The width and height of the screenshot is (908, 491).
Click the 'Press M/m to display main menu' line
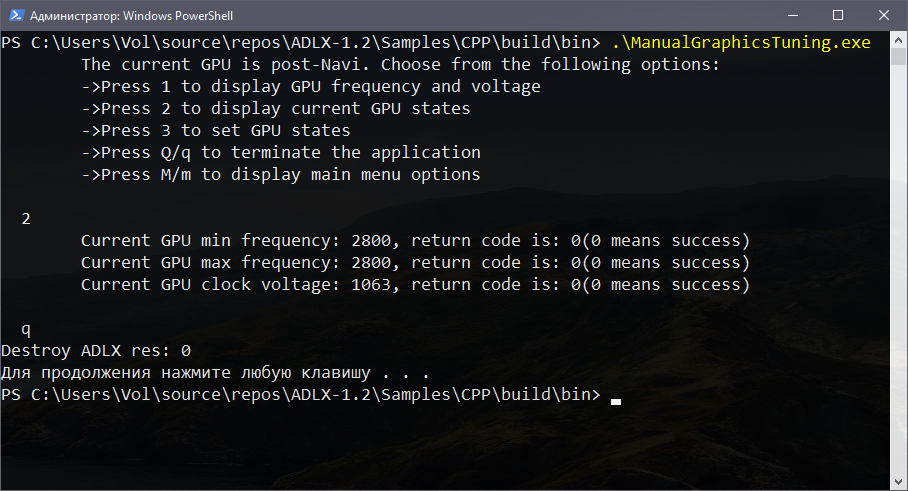click(x=280, y=175)
